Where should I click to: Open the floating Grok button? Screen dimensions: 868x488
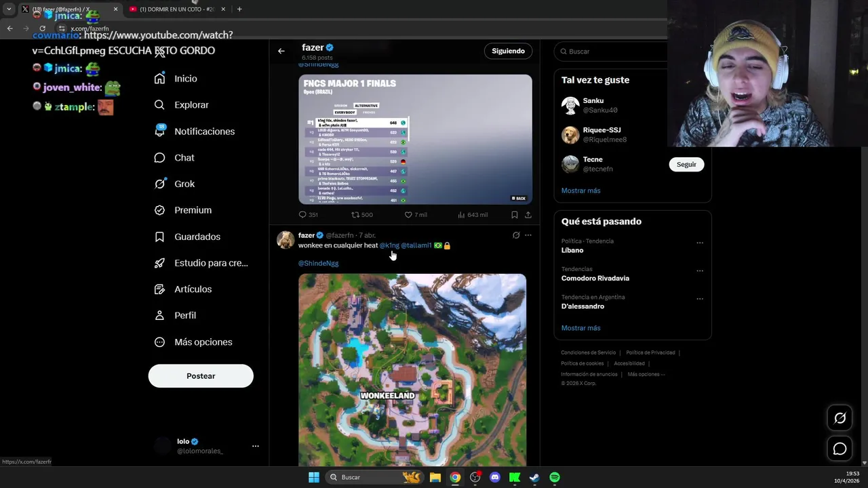pyautogui.click(x=840, y=418)
